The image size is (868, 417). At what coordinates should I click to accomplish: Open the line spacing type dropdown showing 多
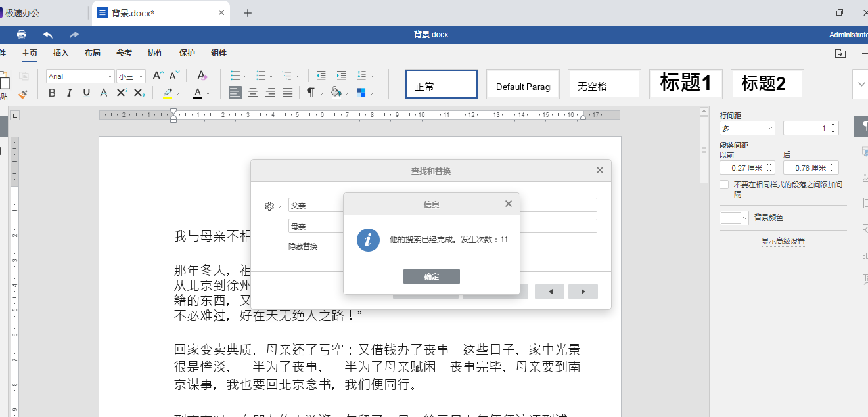748,129
